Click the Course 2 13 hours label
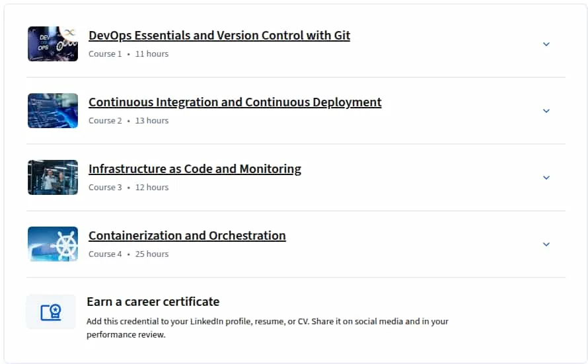Viewport: 588px width, 364px height. [x=129, y=121]
